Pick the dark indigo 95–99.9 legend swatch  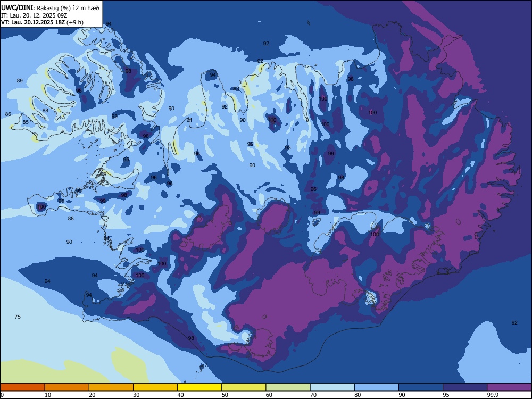click(465, 387)
